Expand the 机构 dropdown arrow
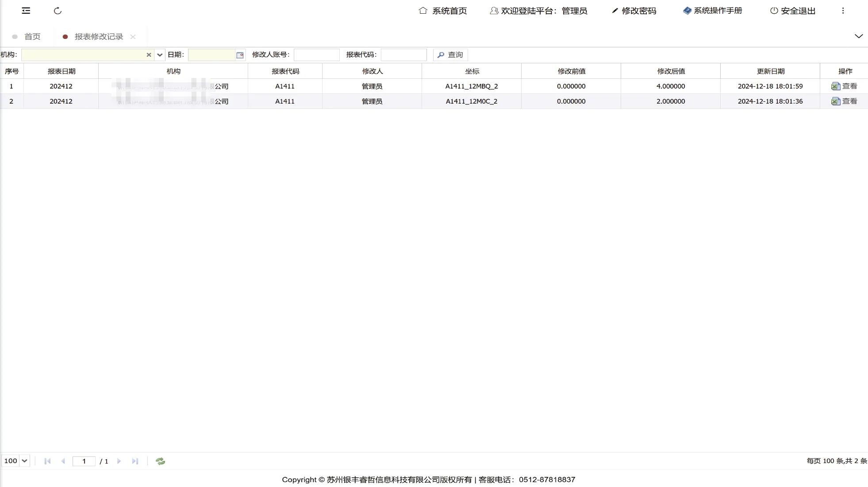Viewport: 868px width, 487px height. (x=160, y=55)
